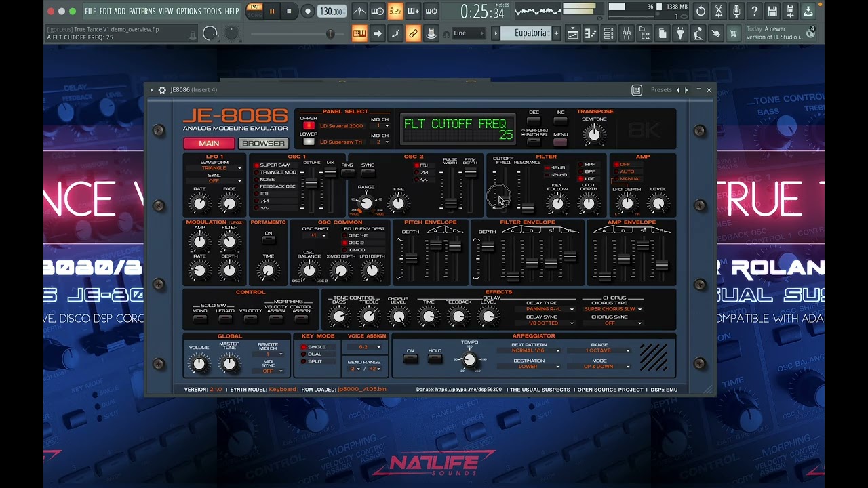The height and width of the screenshot is (488, 868).
Task: Toggle the RING modulation button
Action: tap(347, 173)
